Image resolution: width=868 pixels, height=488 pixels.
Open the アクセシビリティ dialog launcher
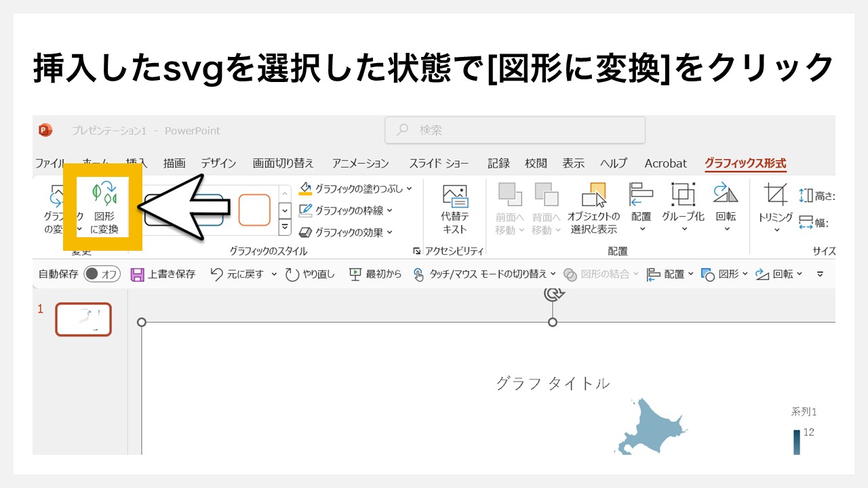point(418,250)
